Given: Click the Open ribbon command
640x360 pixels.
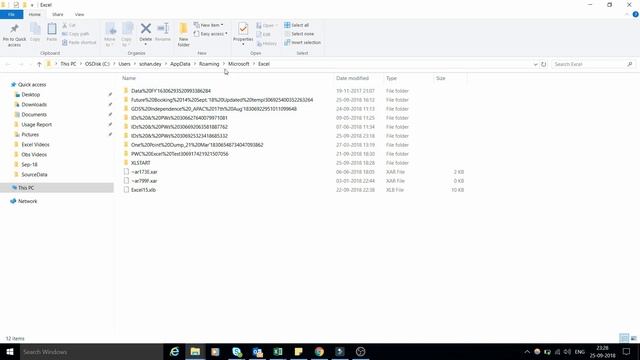Looking at the screenshot, I should click(x=267, y=25).
